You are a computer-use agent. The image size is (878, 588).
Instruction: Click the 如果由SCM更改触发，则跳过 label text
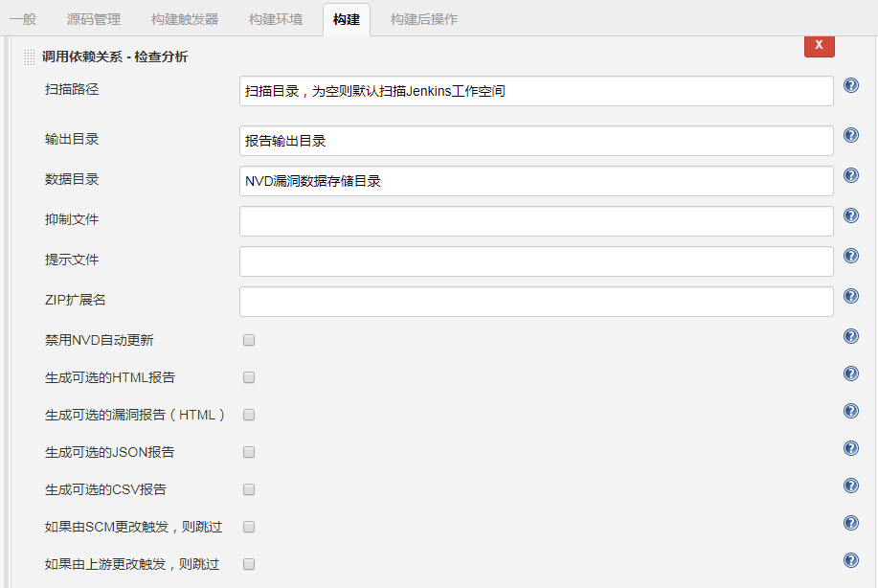(x=133, y=527)
